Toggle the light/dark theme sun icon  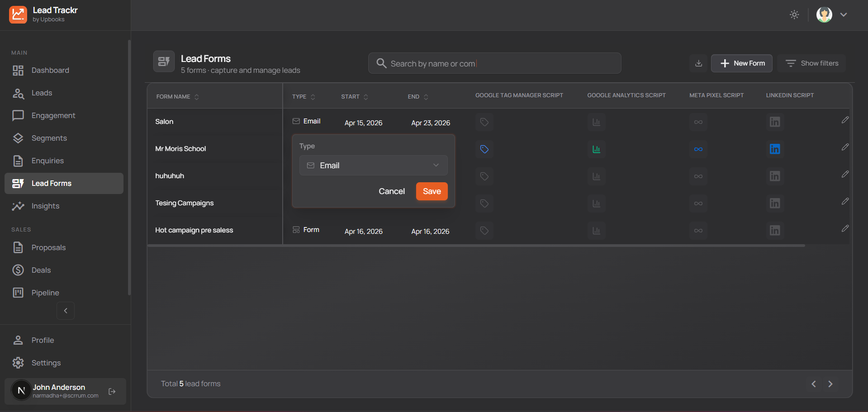794,14
